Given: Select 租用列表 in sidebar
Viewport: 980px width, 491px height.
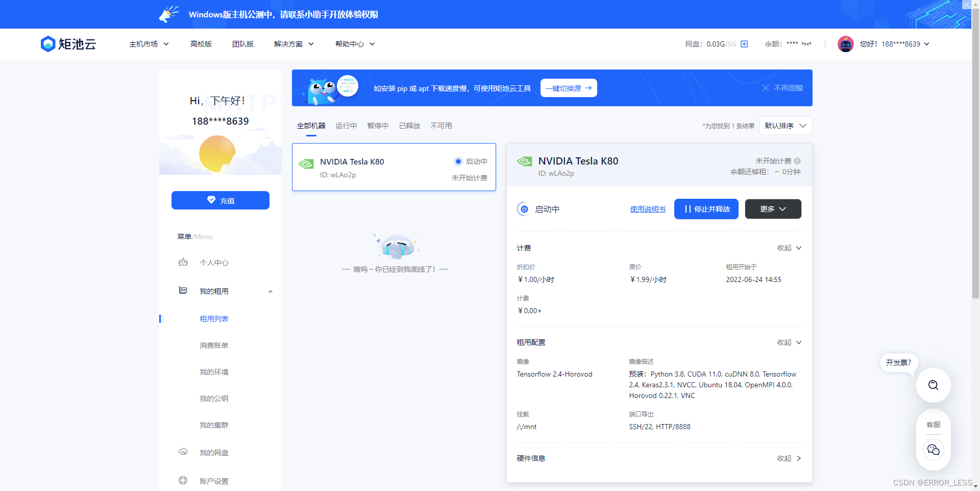Looking at the screenshot, I should coord(214,319).
